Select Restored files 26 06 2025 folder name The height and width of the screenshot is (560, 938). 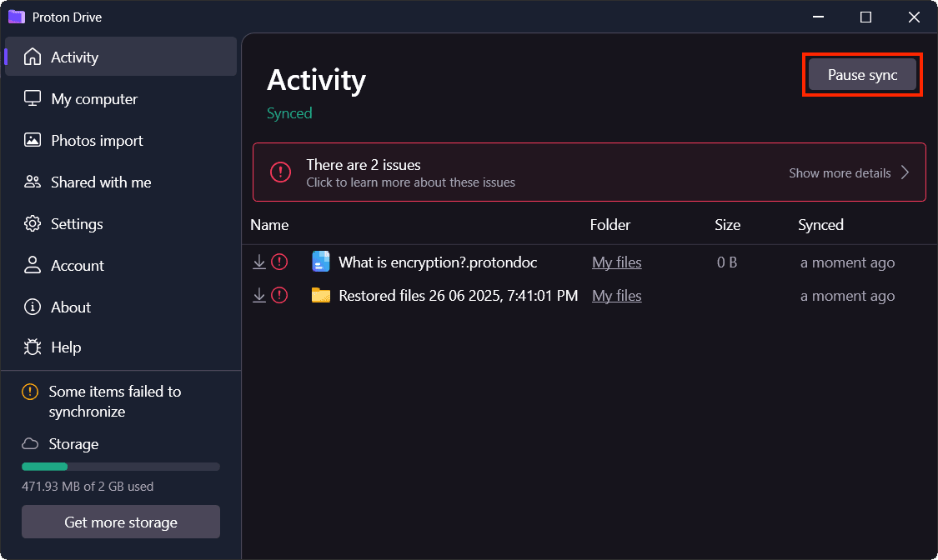[459, 296]
